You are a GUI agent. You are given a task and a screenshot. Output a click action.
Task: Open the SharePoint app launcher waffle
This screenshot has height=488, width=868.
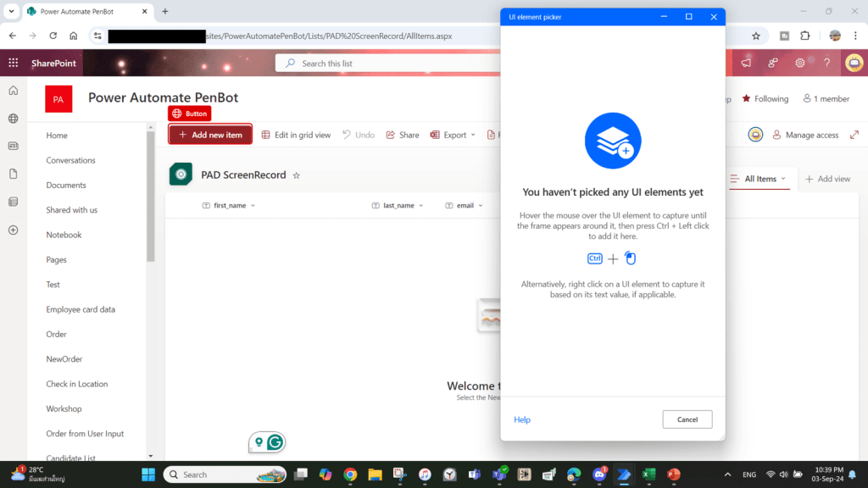coord(13,64)
